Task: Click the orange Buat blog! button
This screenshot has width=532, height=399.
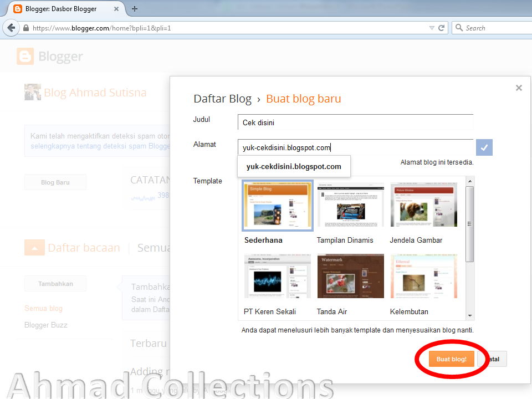Action: pos(451,359)
